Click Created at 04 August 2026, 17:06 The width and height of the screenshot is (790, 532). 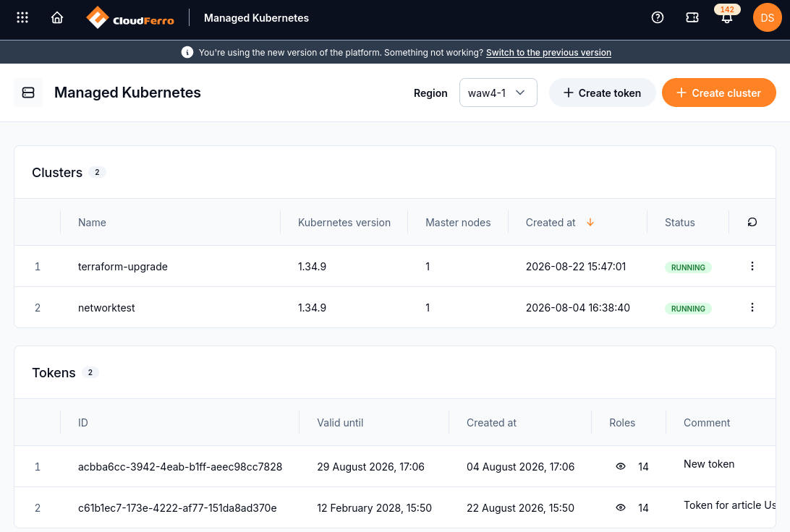click(x=520, y=467)
